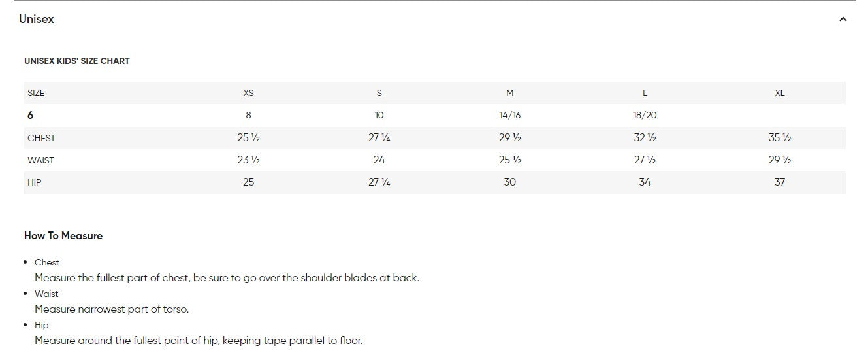Click the Unisex Kids' Size Chart title

[x=77, y=61]
